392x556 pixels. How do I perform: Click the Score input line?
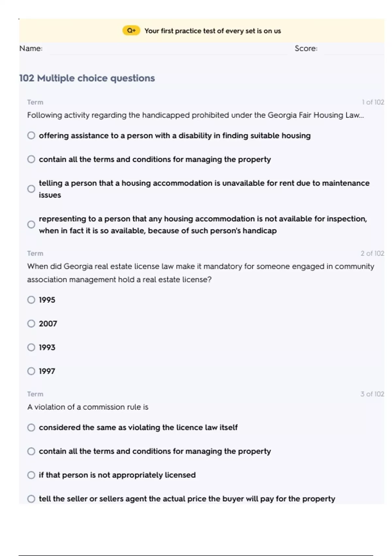(353, 49)
